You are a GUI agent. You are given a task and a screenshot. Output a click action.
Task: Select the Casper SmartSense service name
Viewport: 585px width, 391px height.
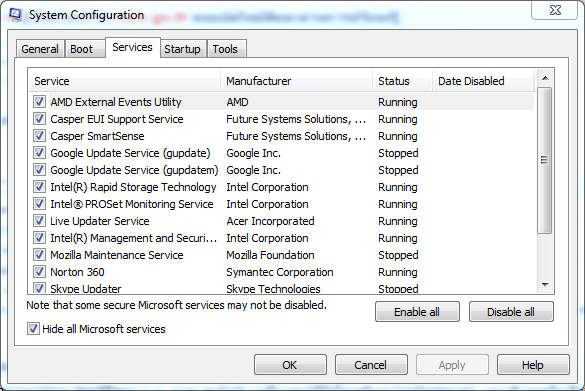click(x=97, y=136)
